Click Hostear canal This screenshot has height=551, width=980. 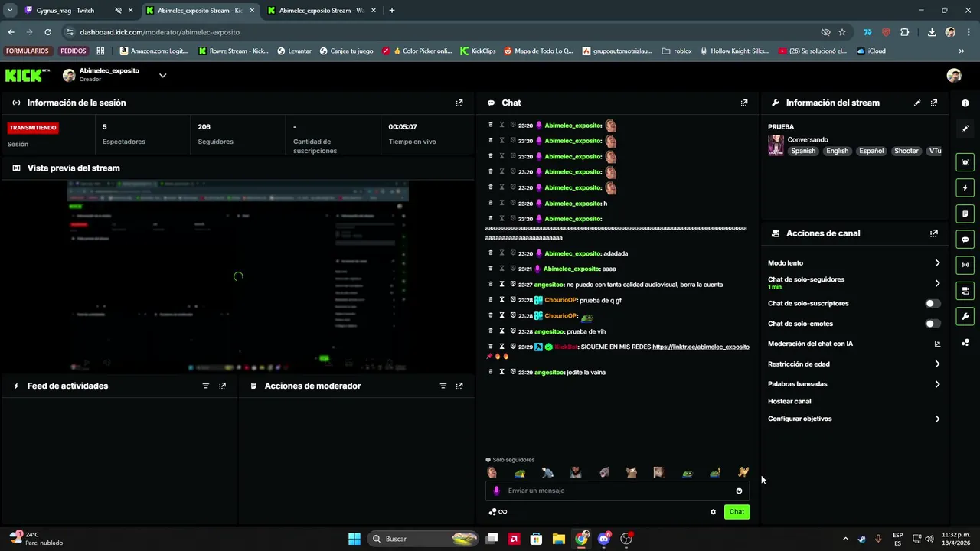click(789, 401)
